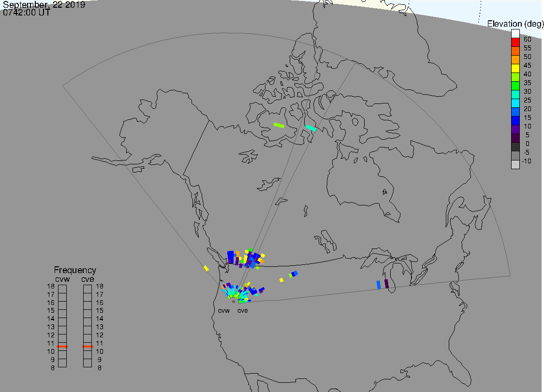This screenshot has width=544, height=392.
Task: Click the "14" label right of the cve bar
Action: coord(100,319)
